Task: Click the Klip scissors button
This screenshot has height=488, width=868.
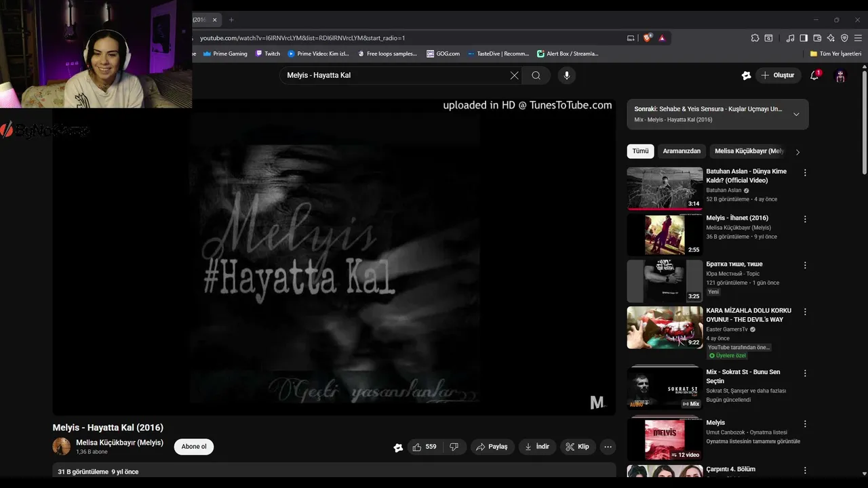Action: 578,447
